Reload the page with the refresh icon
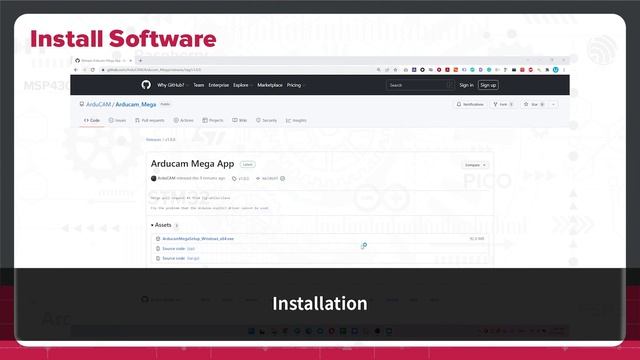The width and height of the screenshot is (640, 360). click(93, 70)
